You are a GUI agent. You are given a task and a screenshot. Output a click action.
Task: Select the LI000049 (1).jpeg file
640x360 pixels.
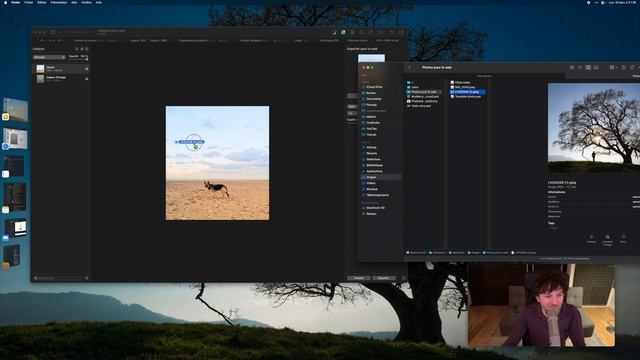467,92
